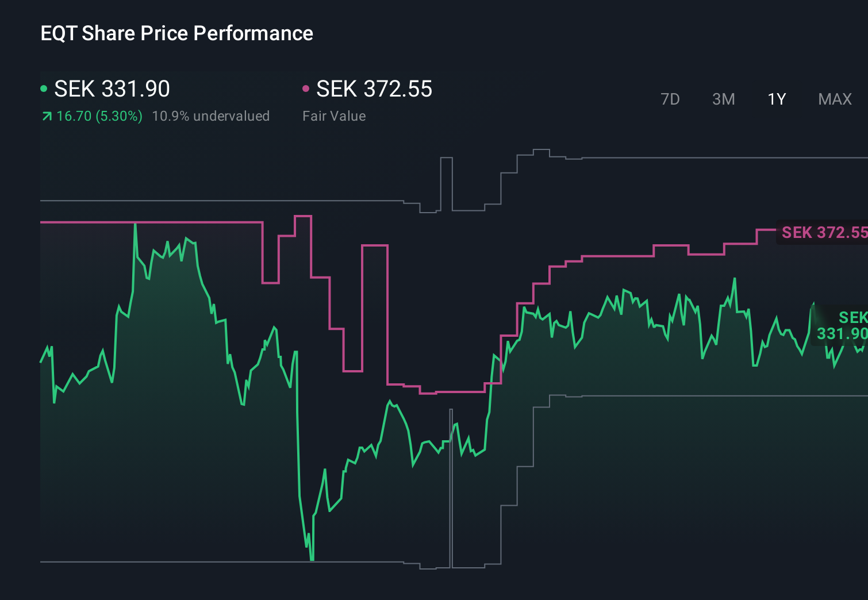The height and width of the screenshot is (600, 868).
Task: Toggle the Fair Value series visibility
Action: click(374, 89)
